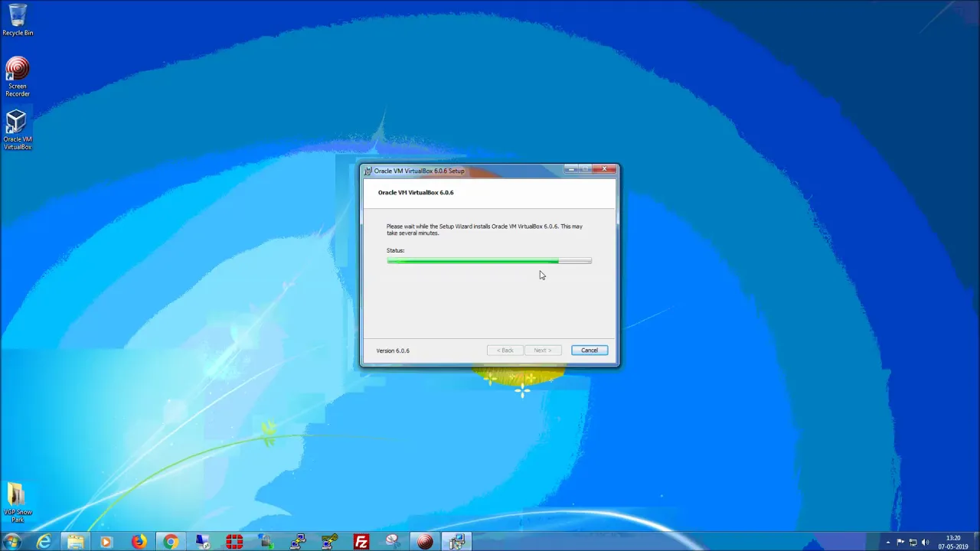Launch Internet Explorer from the taskbar
The height and width of the screenshot is (551, 980).
44,542
